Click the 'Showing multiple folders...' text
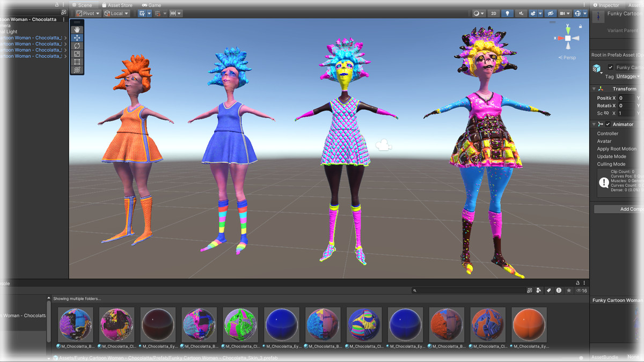The width and height of the screenshot is (644, 362). coord(77,298)
